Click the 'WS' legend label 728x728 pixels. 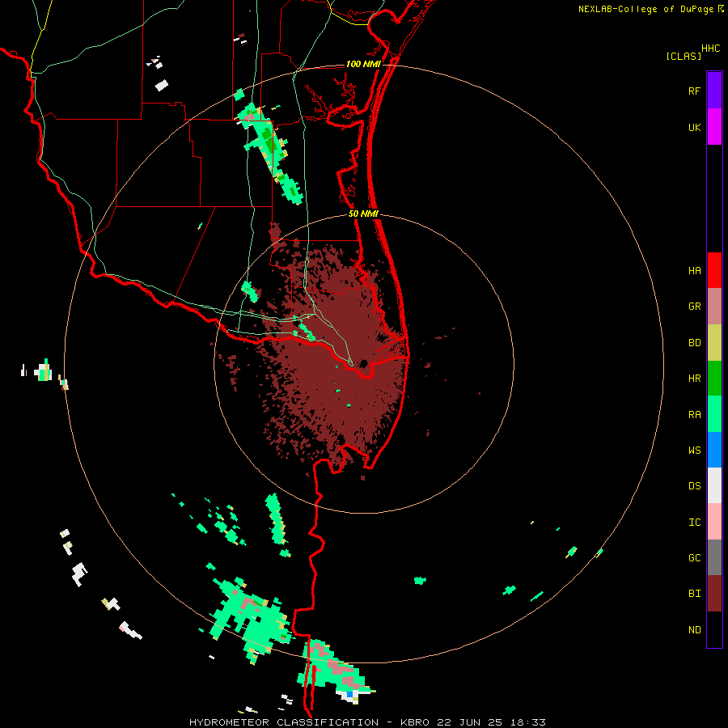694,451
